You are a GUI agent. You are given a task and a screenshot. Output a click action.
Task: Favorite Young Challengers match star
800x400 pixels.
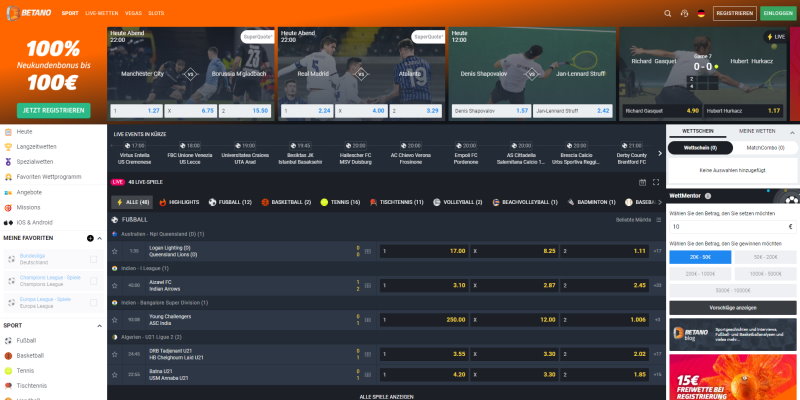coord(115,320)
